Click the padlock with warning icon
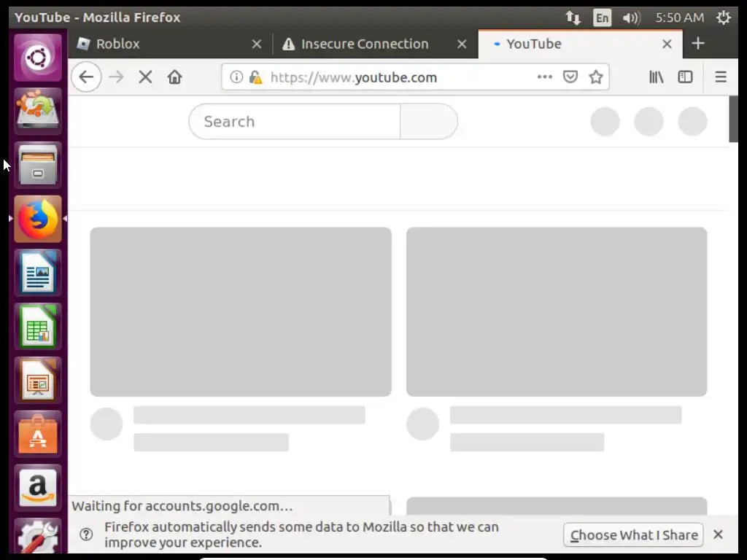 coord(256,77)
